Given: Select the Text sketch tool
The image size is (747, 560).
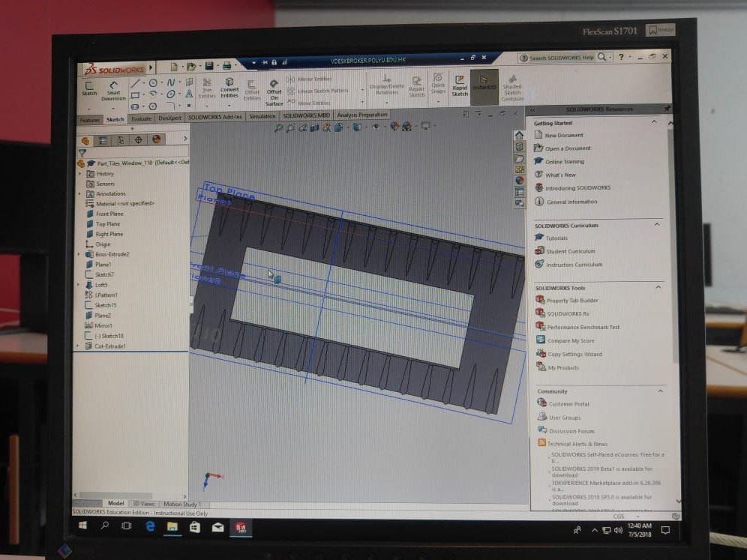Looking at the screenshot, I should click(x=189, y=94).
